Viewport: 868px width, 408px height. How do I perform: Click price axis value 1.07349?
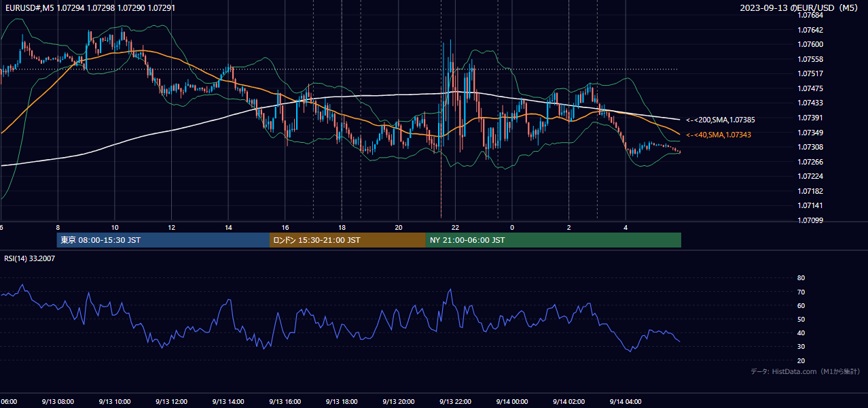coord(811,133)
